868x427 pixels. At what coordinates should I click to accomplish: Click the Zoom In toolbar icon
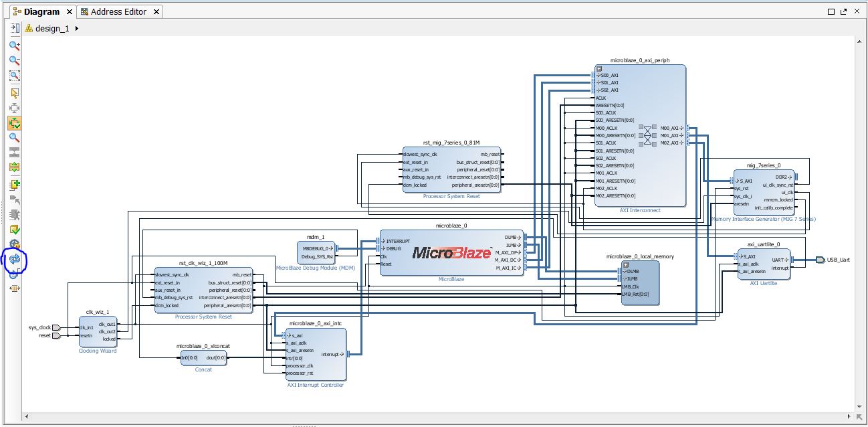point(14,46)
